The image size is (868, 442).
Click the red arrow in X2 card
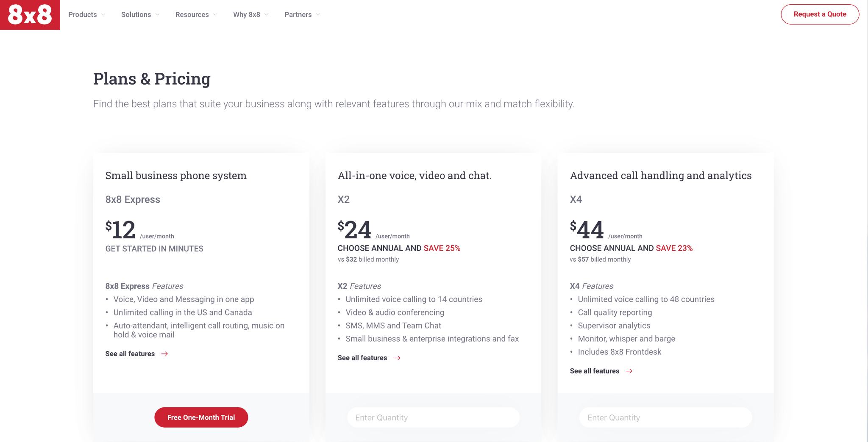click(397, 358)
